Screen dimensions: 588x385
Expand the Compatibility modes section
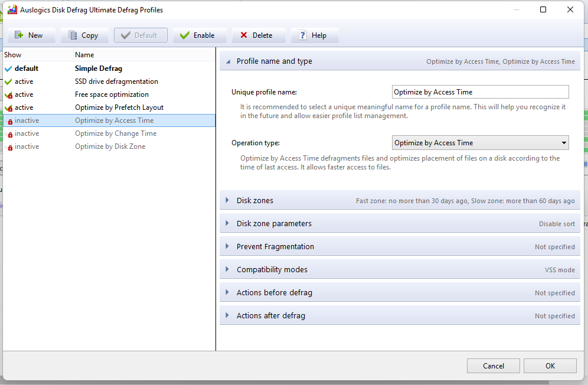pyautogui.click(x=227, y=269)
